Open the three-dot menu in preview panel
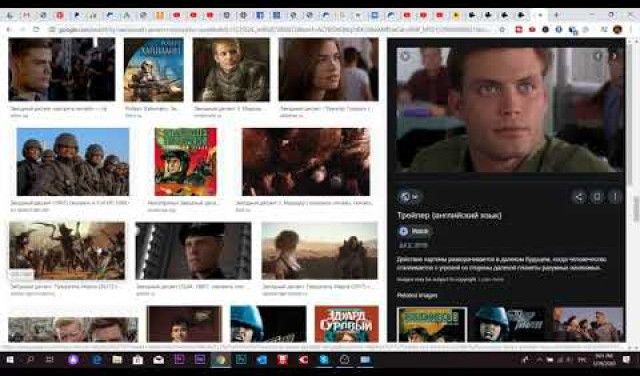Image resolution: width=640 pixels, height=376 pixels. pyautogui.click(x=615, y=197)
